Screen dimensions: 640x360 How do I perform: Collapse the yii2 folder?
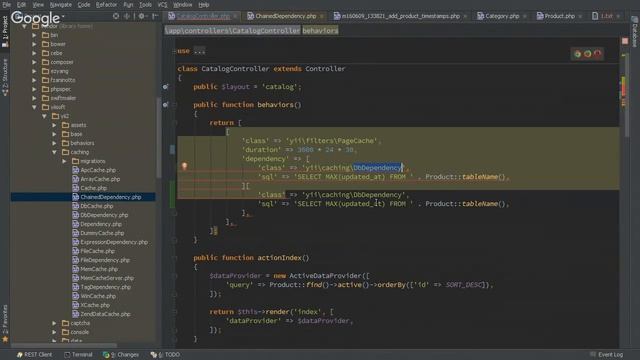44,116
